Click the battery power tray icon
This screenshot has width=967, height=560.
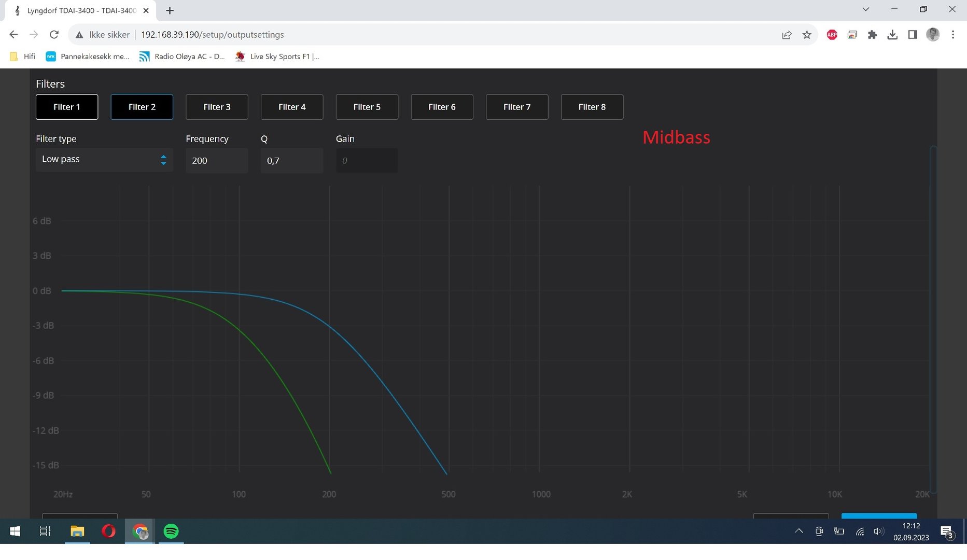pos(839,531)
